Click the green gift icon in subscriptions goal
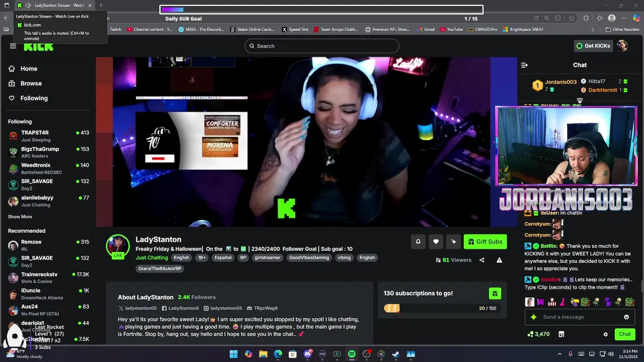This screenshot has width=644, height=362. click(x=495, y=294)
